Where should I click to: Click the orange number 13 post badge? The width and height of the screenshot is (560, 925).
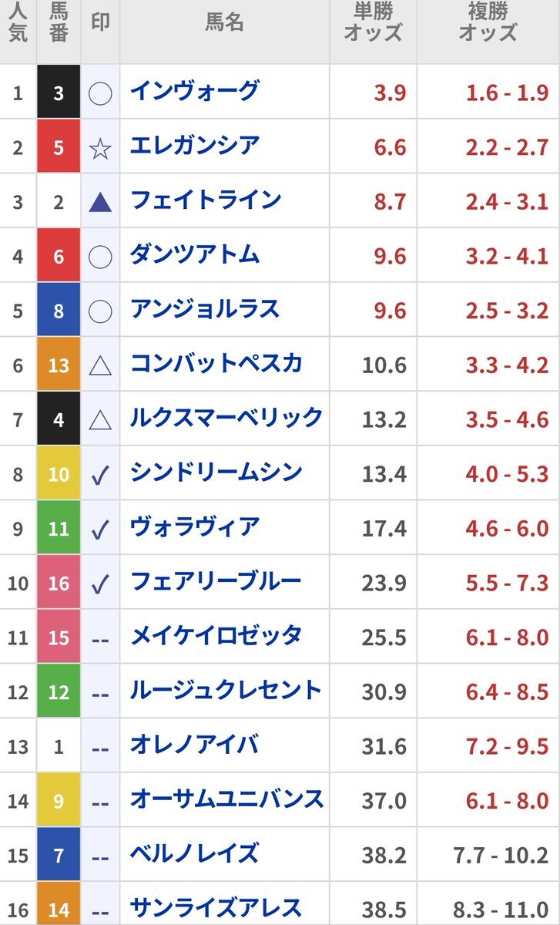pyautogui.click(x=59, y=365)
